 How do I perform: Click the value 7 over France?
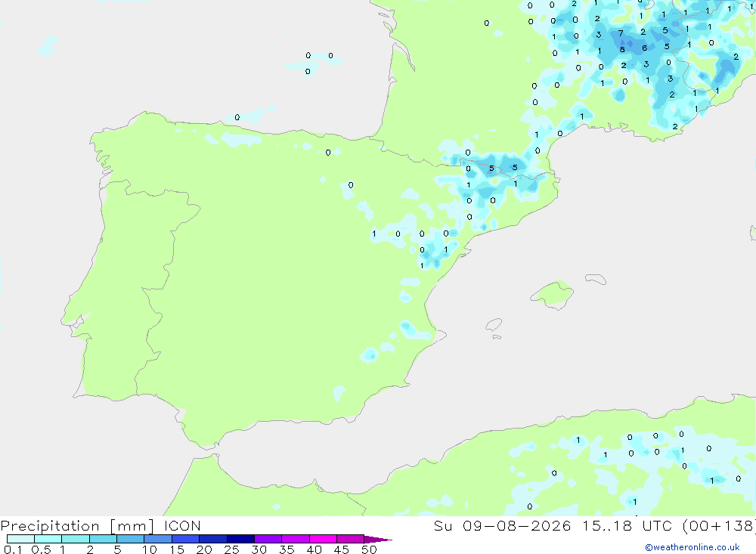[621, 33]
